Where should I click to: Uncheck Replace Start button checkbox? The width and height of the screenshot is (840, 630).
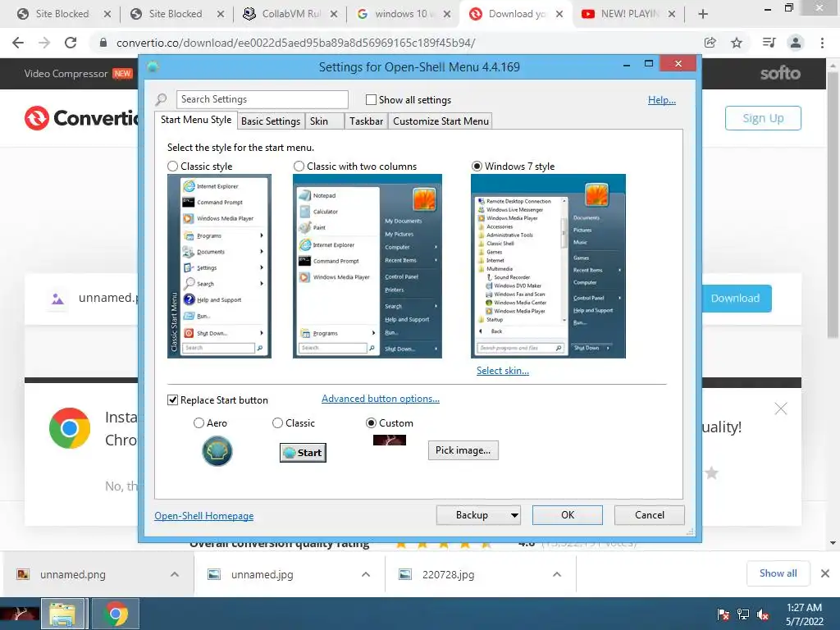pyautogui.click(x=172, y=400)
